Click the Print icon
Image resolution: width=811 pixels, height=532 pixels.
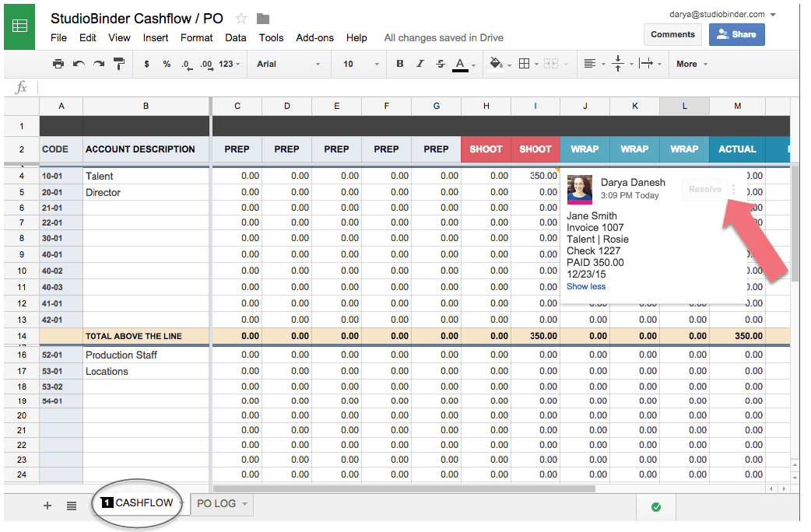click(59, 64)
